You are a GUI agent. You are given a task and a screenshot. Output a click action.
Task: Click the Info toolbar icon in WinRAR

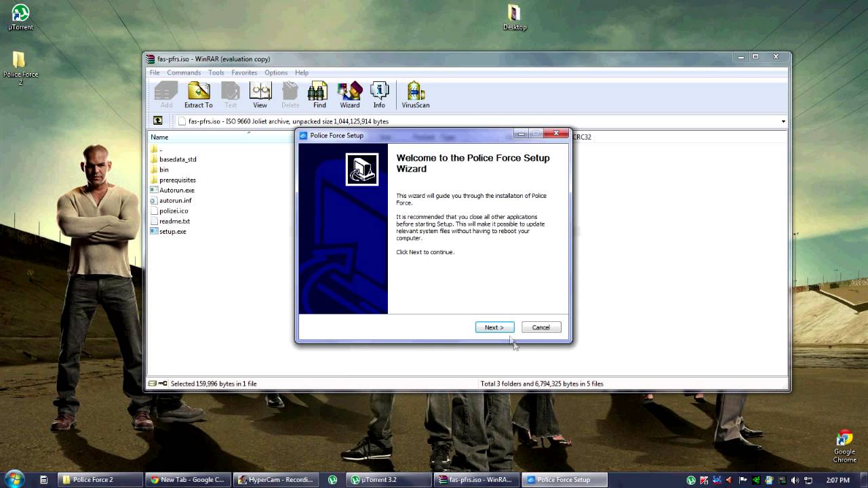click(379, 95)
